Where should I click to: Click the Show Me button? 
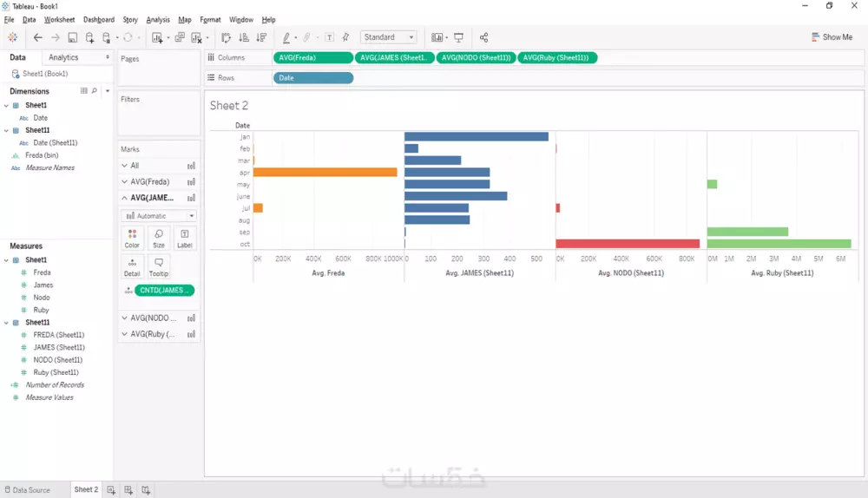tap(832, 37)
